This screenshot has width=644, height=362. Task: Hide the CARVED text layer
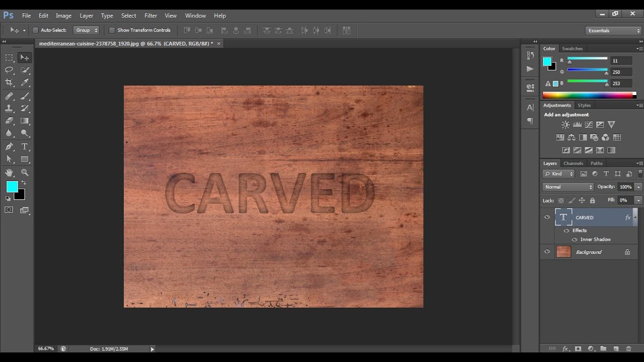547,217
